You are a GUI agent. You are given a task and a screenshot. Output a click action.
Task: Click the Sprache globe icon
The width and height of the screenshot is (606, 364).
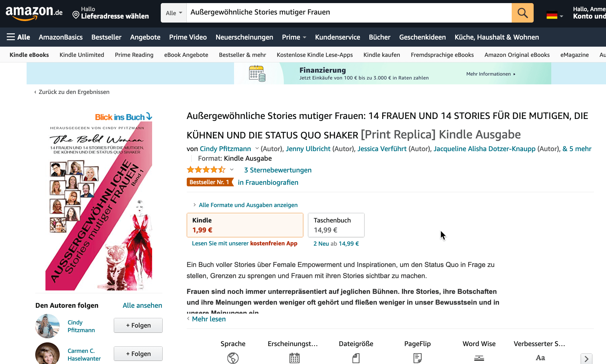tap(233, 358)
